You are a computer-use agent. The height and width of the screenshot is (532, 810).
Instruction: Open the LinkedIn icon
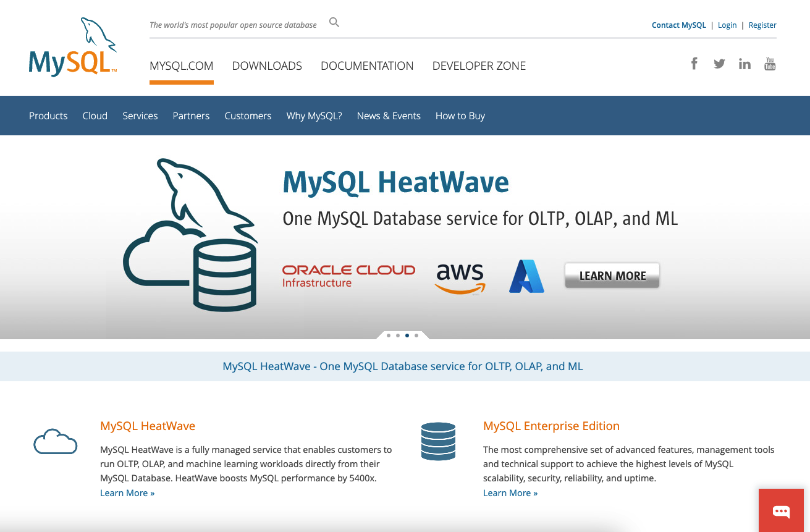pos(745,64)
